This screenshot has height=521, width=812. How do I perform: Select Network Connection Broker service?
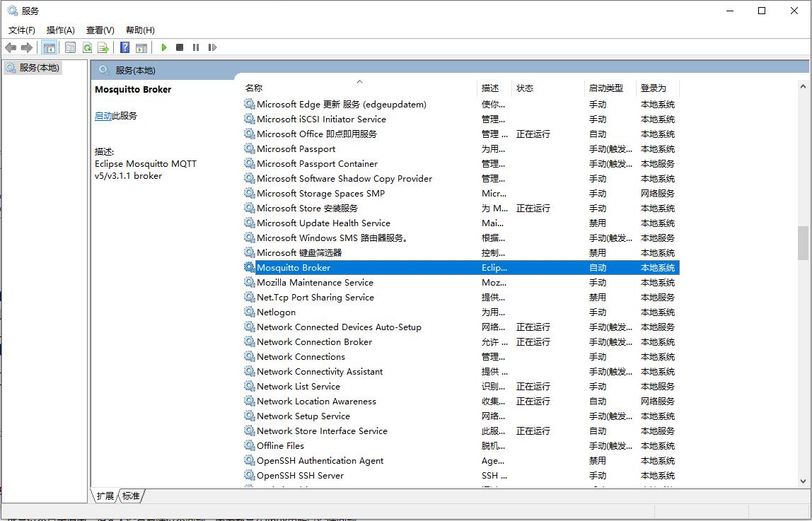pos(461,342)
